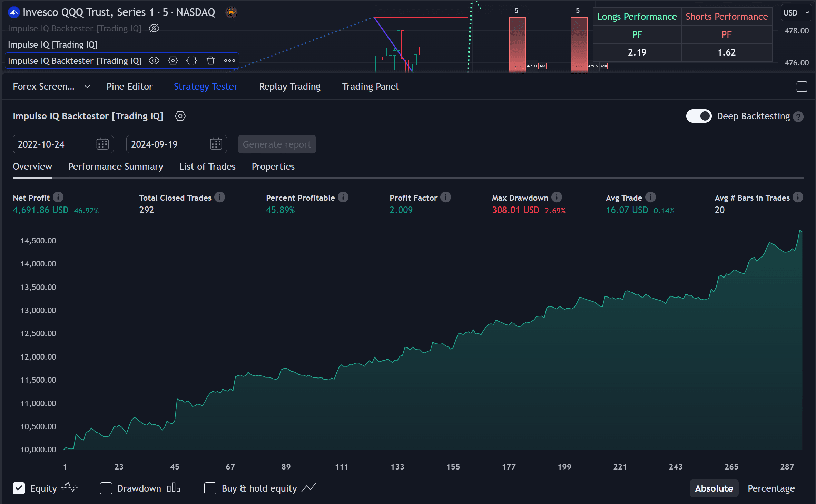Open more options ellipsis on backtester legend

[229, 61]
